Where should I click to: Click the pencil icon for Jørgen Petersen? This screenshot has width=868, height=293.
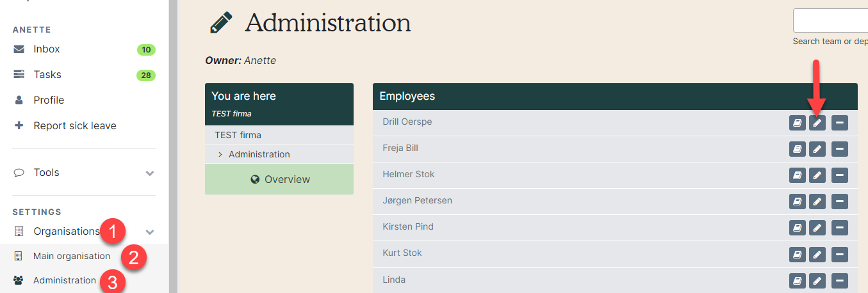click(817, 202)
